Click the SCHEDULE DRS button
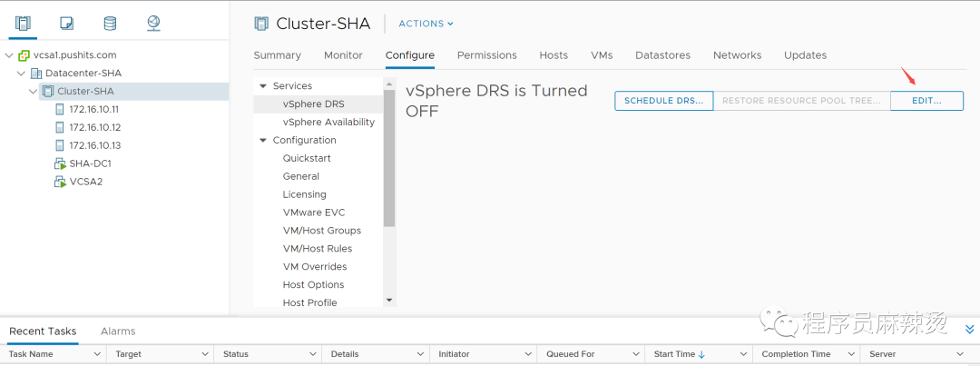Viewport: 980px width, 366px height. pyautogui.click(x=663, y=101)
